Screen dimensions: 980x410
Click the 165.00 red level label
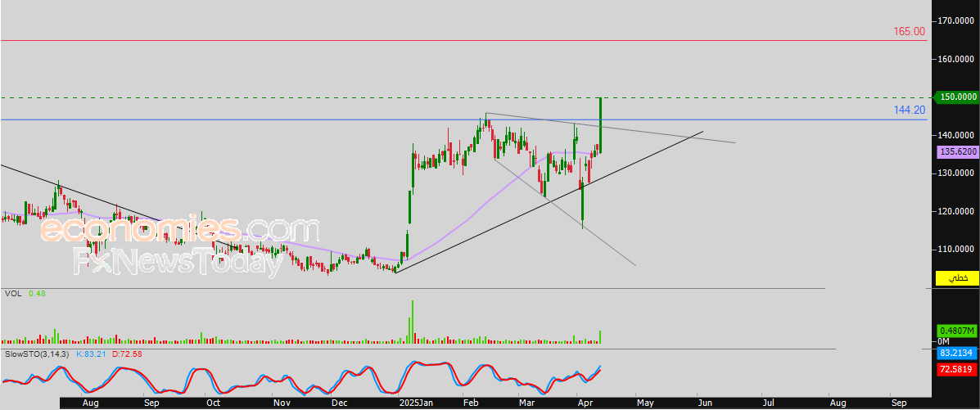(x=909, y=31)
